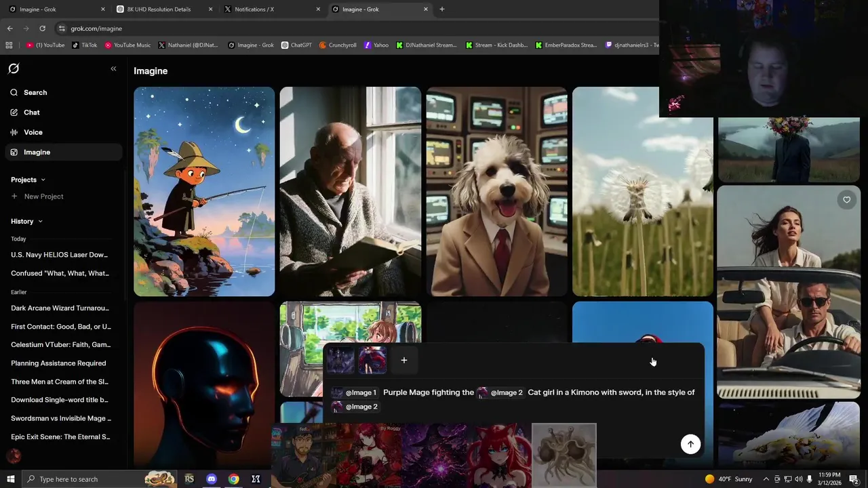View site information icon in address bar

click(62, 28)
